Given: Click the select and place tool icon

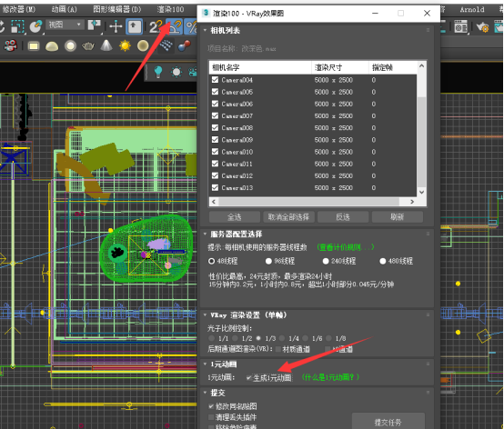Looking at the screenshot, I should click(35, 26).
